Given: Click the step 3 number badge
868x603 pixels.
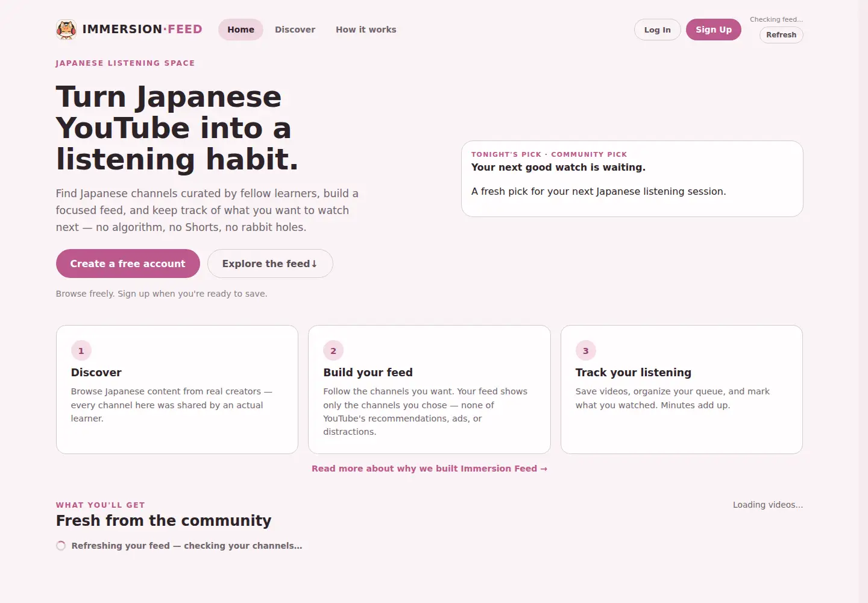Looking at the screenshot, I should (x=585, y=350).
